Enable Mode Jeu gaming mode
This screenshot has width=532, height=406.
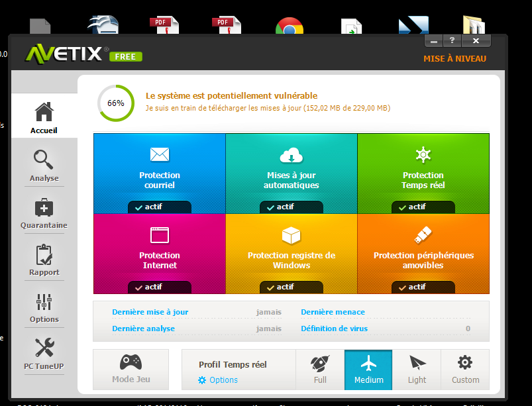131,370
